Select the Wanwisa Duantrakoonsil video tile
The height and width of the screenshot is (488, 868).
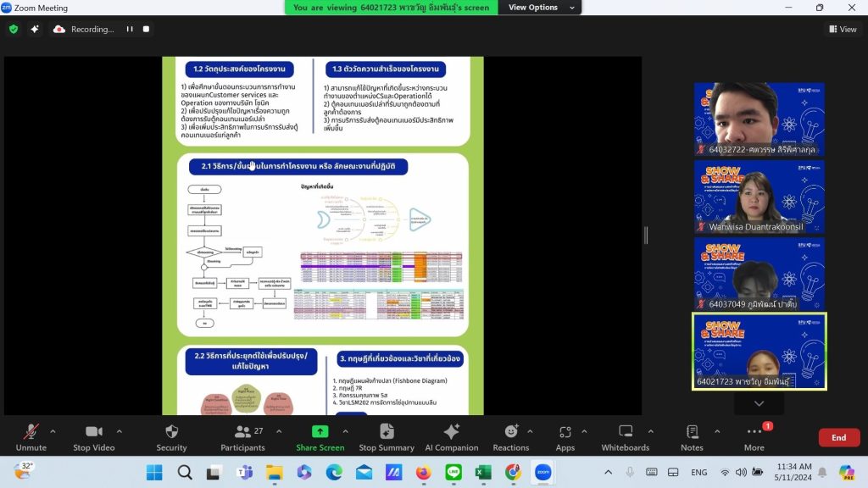[x=759, y=197]
